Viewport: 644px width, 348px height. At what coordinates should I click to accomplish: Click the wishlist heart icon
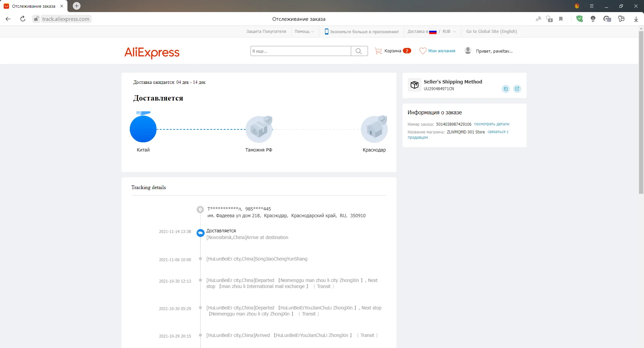pos(423,51)
